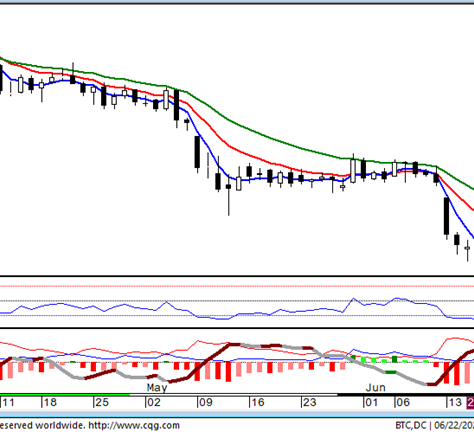Click the 06/22 date in status bar
474x432 pixels.
tap(454, 426)
